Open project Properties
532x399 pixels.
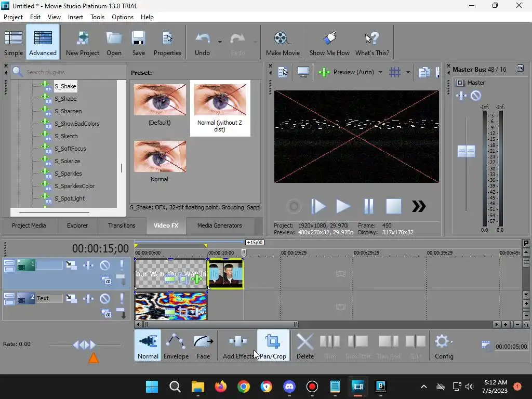click(x=167, y=43)
